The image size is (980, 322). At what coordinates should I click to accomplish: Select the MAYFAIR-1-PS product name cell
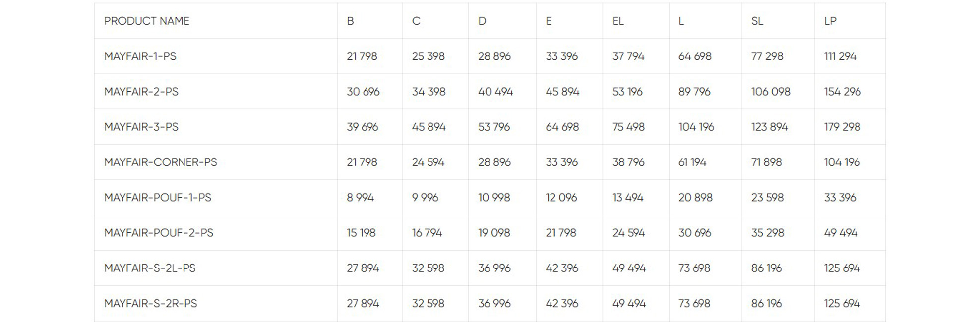(140, 56)
